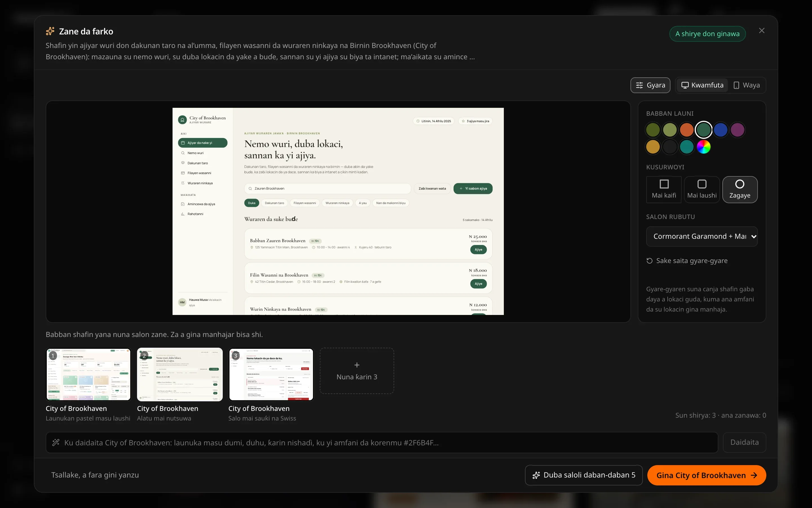
Task: Pick the dark olive green swatch
Action: click(x=653, y=130)
